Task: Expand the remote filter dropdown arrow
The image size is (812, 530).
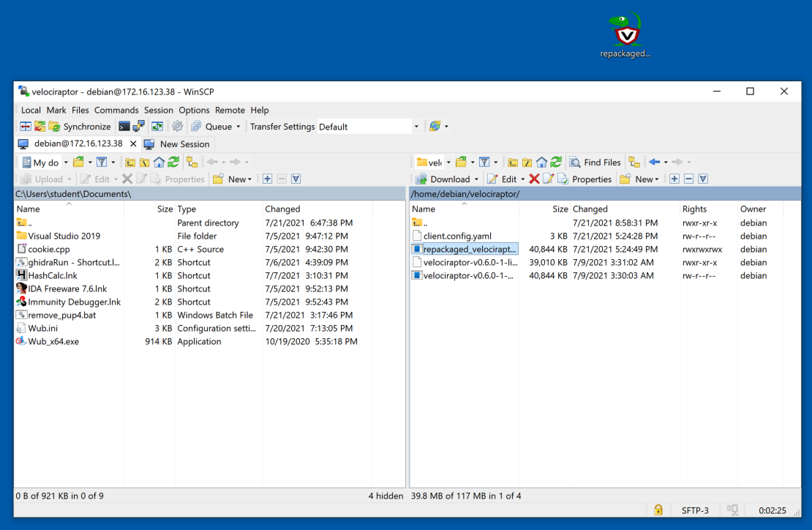Action: [495, 163]
